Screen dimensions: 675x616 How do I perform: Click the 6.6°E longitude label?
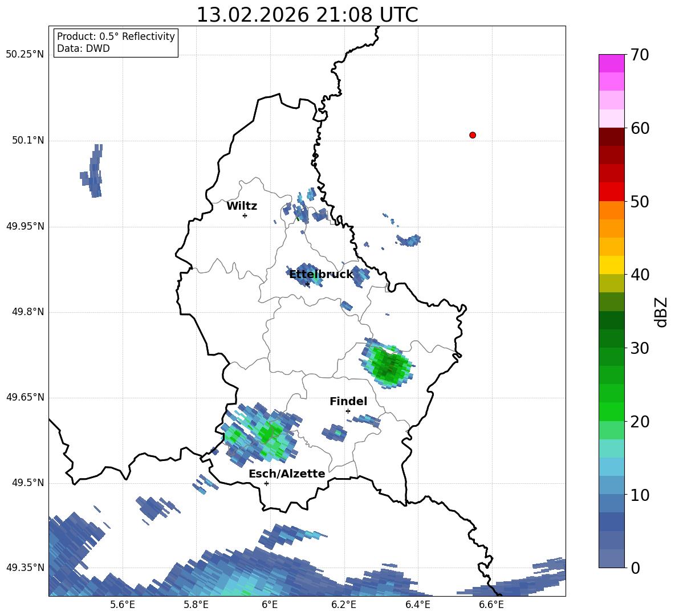coord(491,605)
